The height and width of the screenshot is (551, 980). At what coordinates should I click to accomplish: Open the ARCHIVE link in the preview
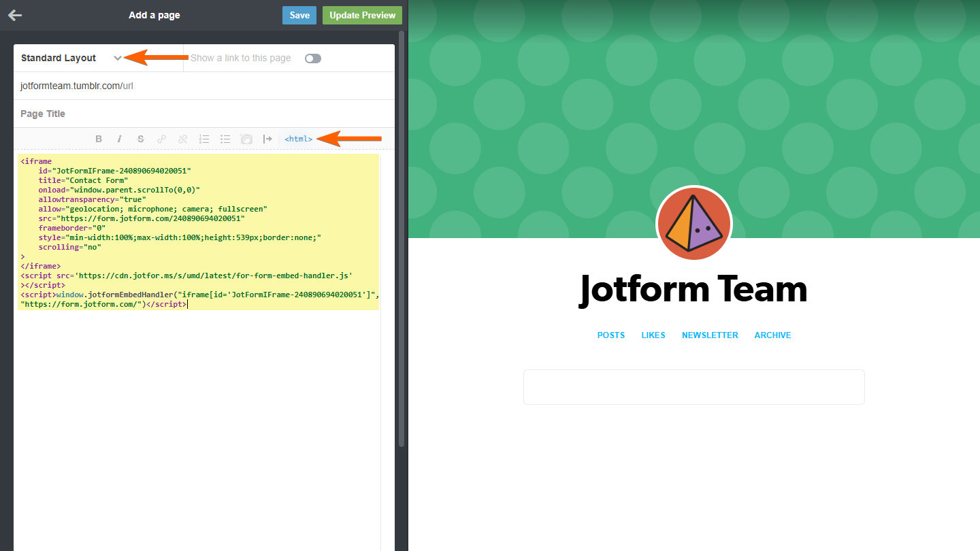(773, 335)
